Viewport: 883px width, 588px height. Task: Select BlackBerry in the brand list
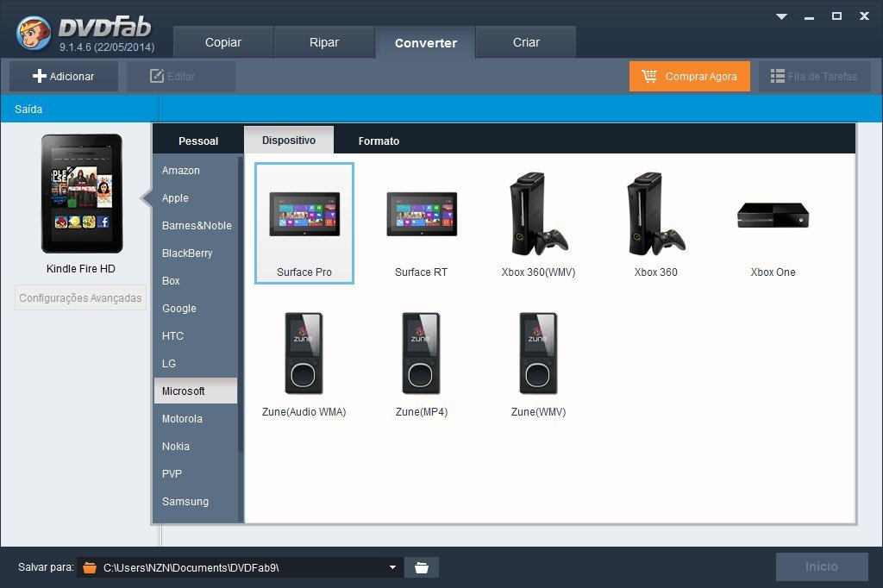[196, 253]
